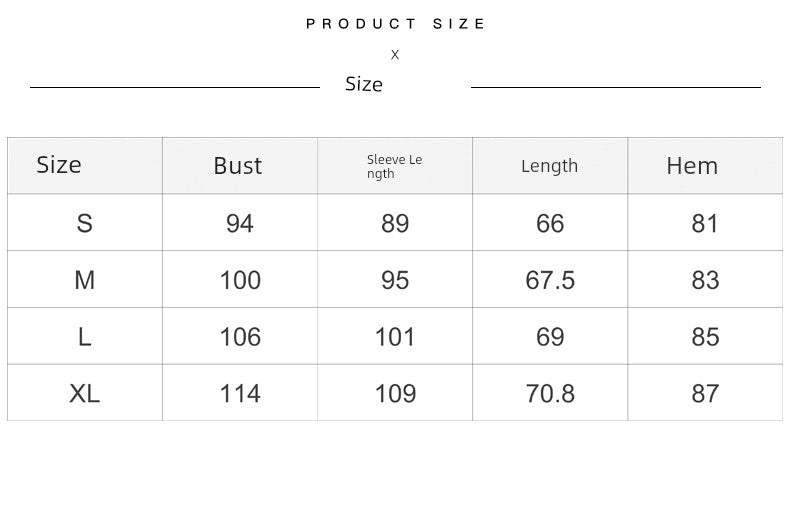Click the "XL" size row label

[x=85, y=394]
